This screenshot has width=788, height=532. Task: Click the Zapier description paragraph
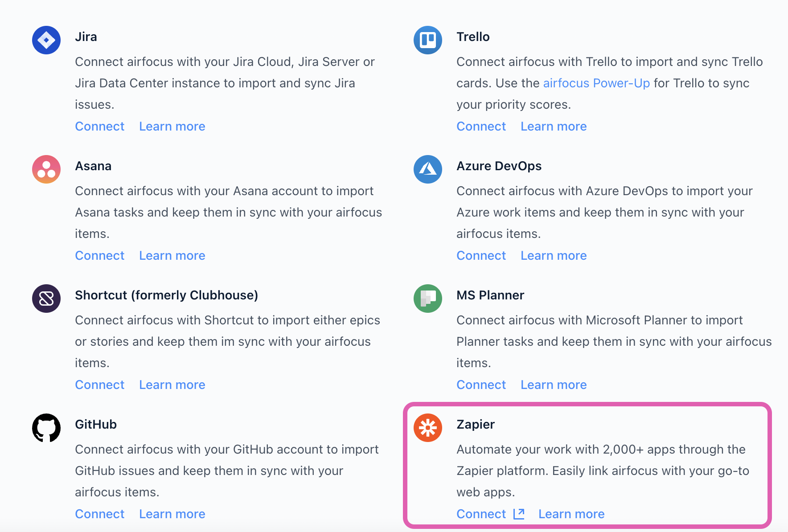[603, 471]
